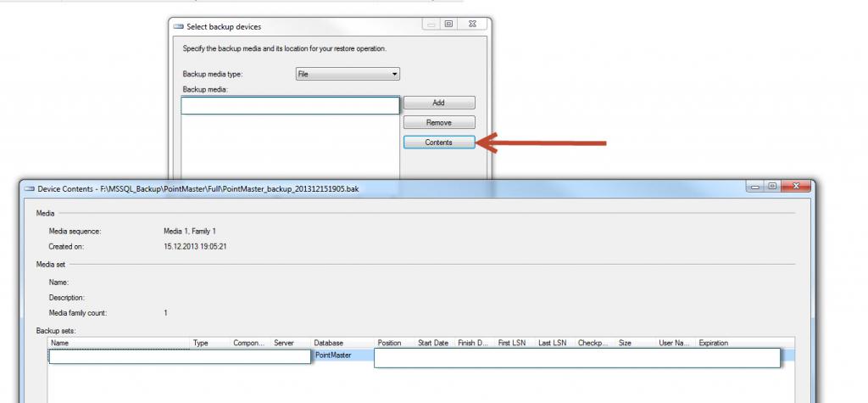Screen dimensions: 868x403
Task: Click the Remove button in Select backup devices
Action: (439, 122)
